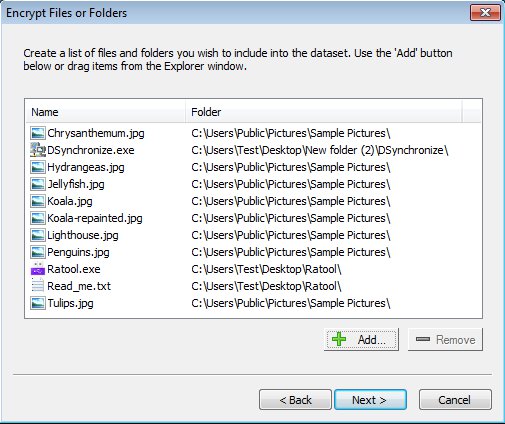The height and width of the screenshot is (424, 505).
Task: Go Back to the previous page
Action: coord(295,400)
